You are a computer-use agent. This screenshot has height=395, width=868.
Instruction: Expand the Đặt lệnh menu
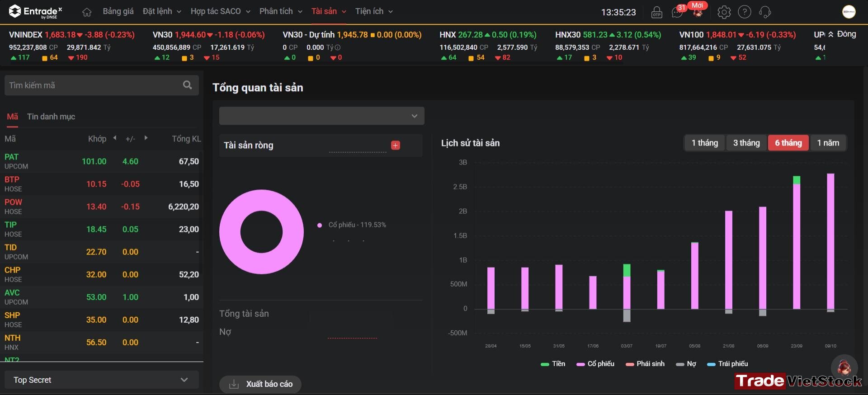point(162,11)
